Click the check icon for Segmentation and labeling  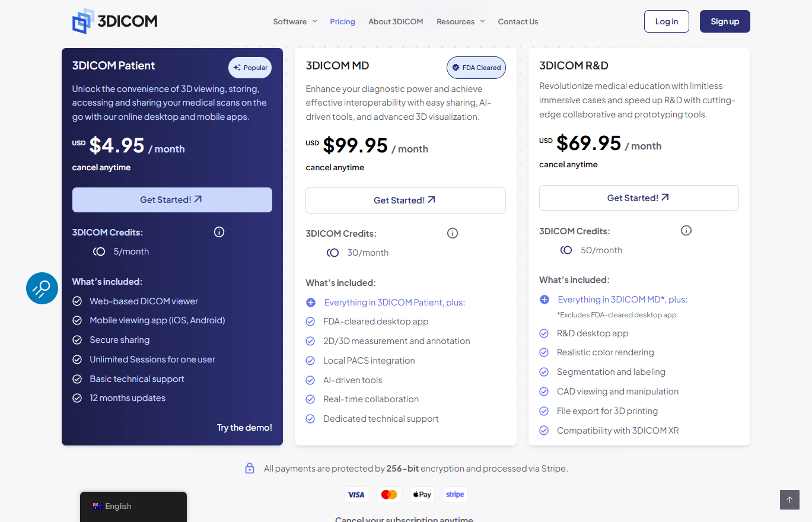(x=544, y=372)
